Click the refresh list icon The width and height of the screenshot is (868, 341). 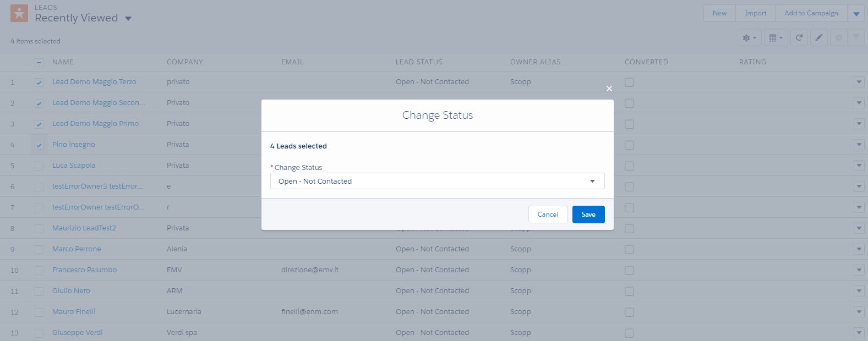[799, 38]
